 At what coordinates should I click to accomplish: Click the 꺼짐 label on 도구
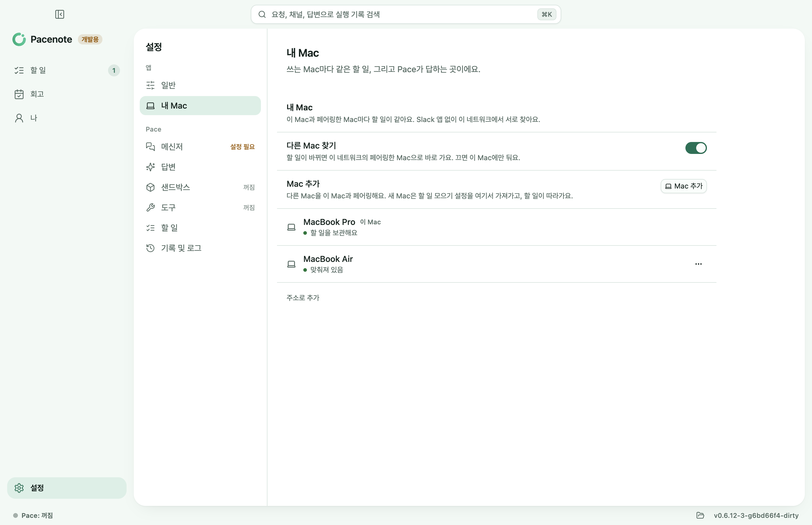pos(249,208)
